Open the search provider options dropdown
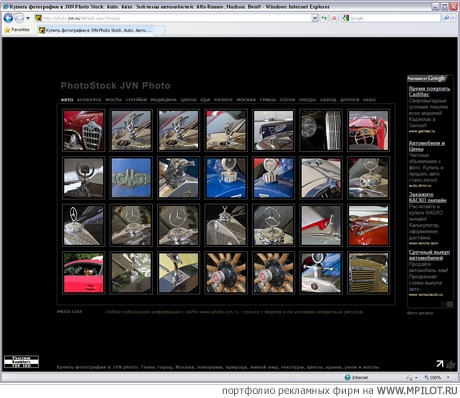This screenshot has width=460, height=398. [x=453, y=18]
